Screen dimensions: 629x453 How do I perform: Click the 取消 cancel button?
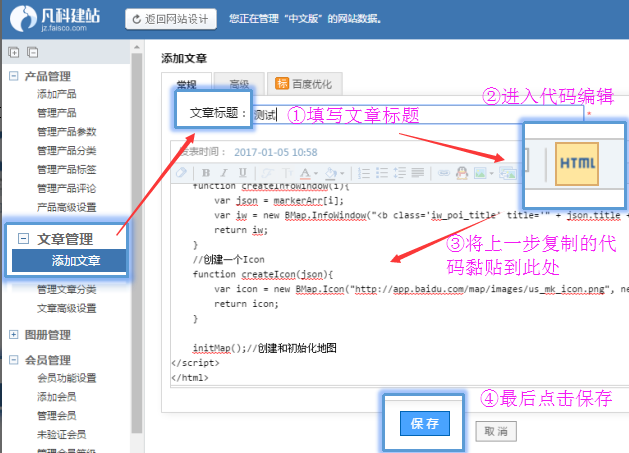pos(496,431)
